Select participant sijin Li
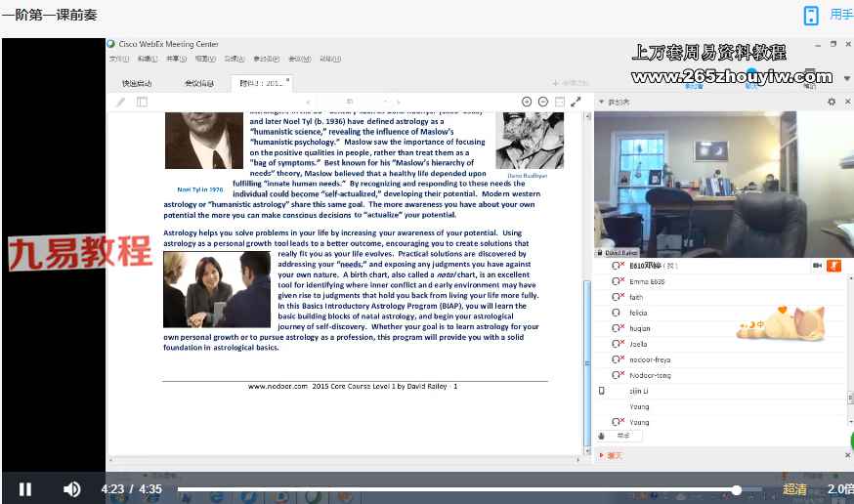Image resolution: width=854 pixels, height=504 pixels. (638, 391)
